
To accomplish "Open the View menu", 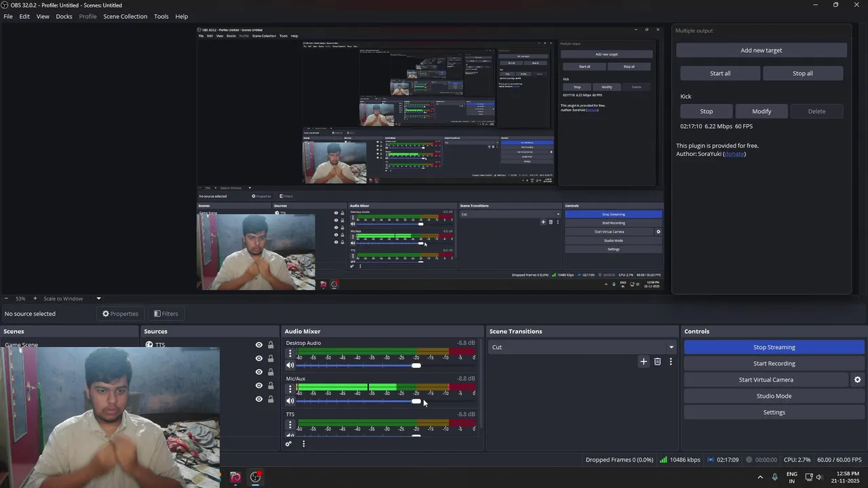I will pos(43,16).
